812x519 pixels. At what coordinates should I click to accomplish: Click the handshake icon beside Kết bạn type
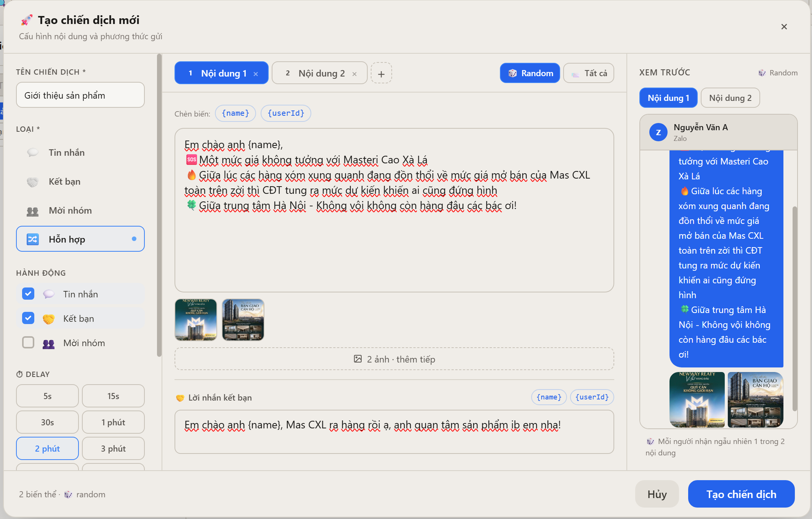32,182
